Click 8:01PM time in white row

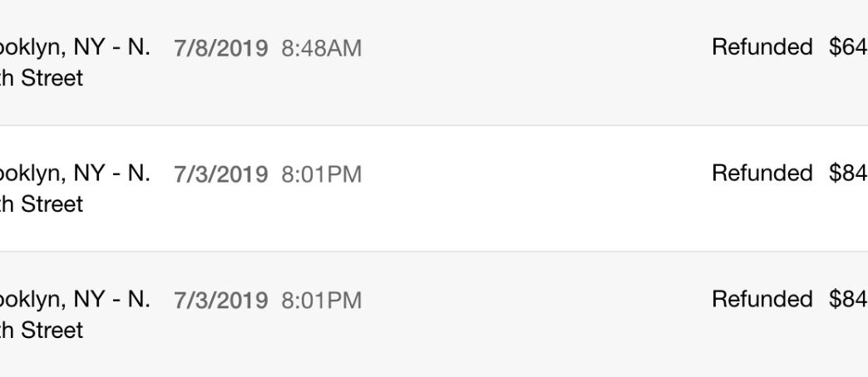pyautogui.click(x=322, y=174)
